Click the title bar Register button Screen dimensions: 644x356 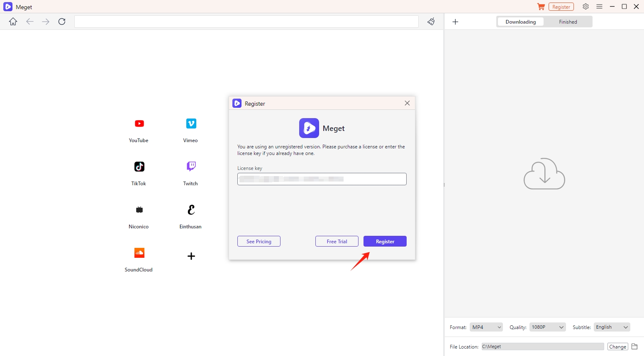pos(561,7)
